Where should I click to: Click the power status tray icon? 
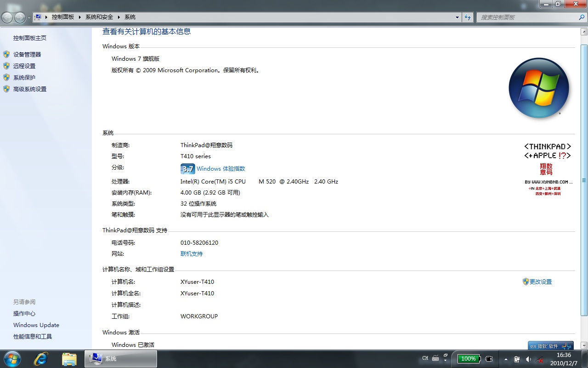pyautogui.click(x=517, y=359)
